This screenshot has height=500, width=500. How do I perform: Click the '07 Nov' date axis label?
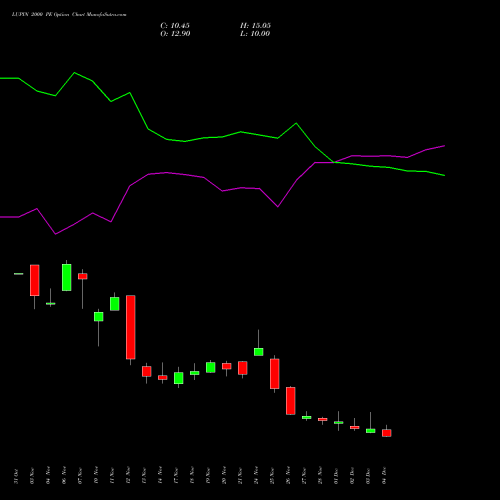pos(80,476)
